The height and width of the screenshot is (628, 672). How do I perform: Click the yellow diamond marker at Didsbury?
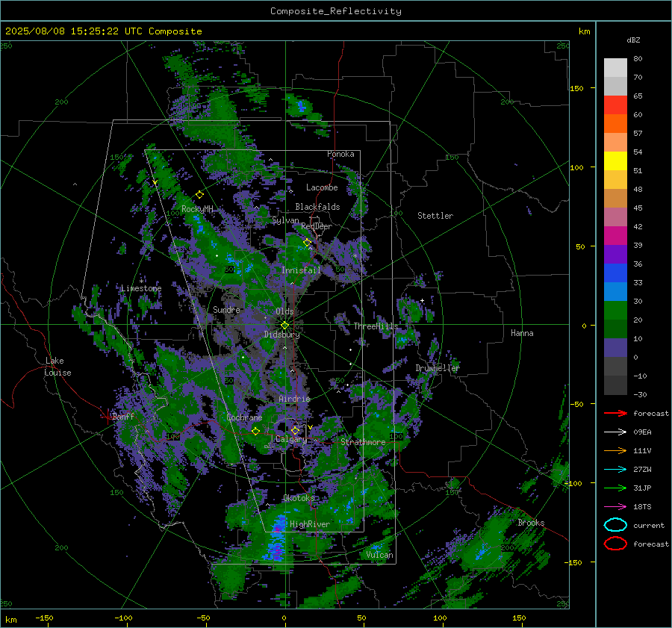tap(284, 326)
